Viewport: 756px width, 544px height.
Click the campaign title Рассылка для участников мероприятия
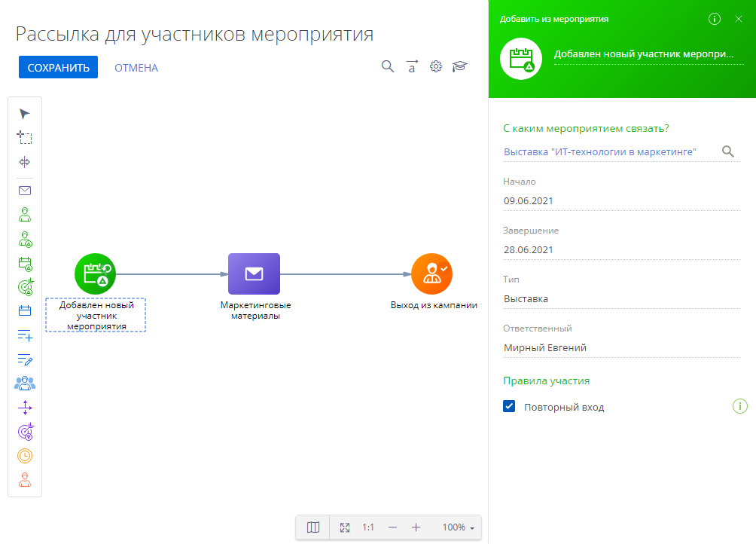[x=194, y=34]
